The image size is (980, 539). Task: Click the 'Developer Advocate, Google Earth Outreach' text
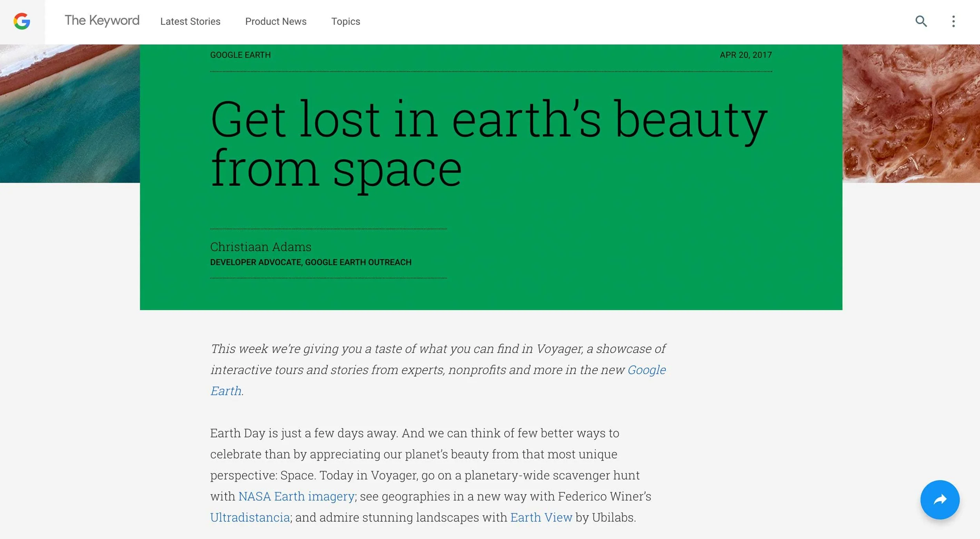(x=311, y=262)
